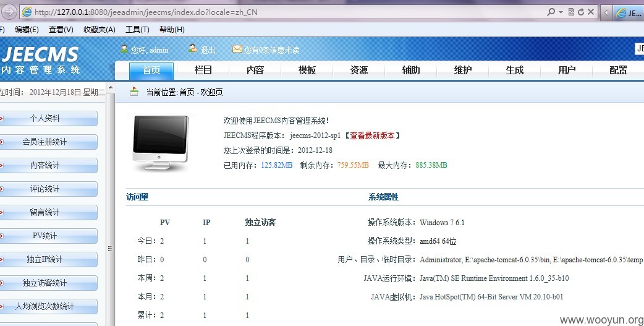Click the Internet Explorer page icon in address bar
Viewport: 644px width, 326px height.
(27, 12)
